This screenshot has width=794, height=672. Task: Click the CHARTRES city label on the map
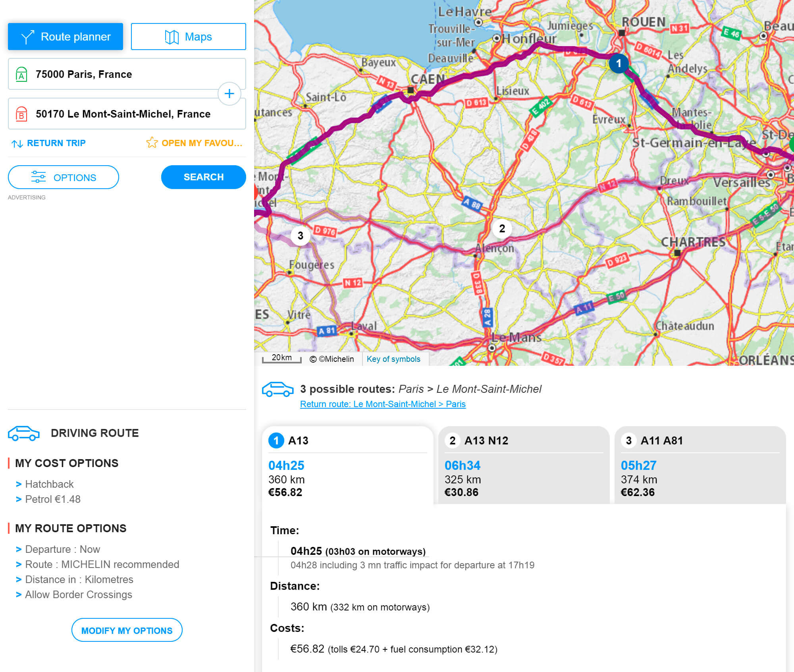pyautogui.click(x=693, y=242)
